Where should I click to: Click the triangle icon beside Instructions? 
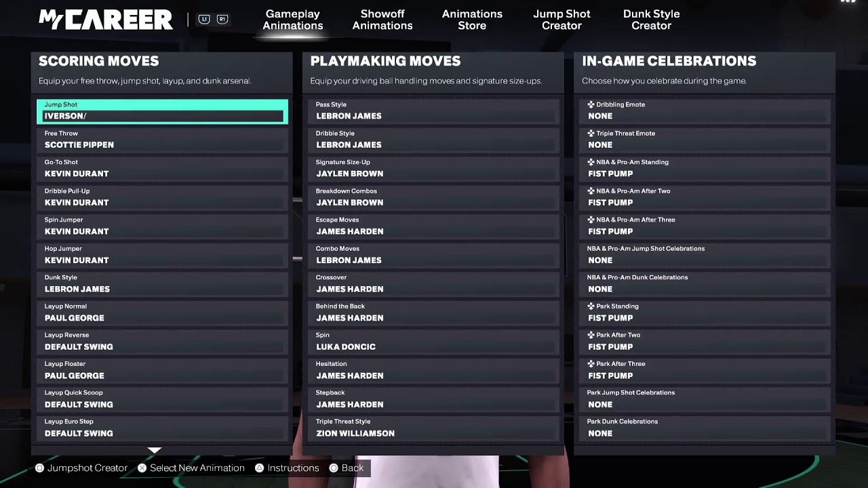(260, 468)
